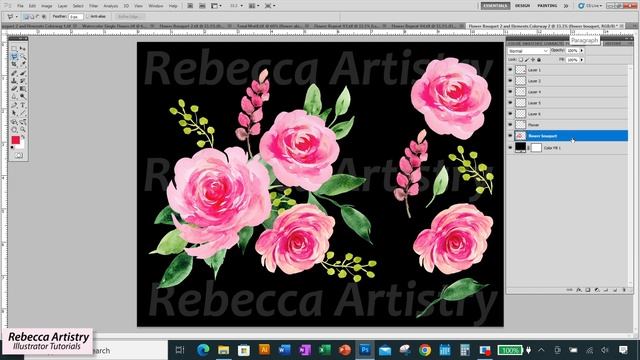This screenshot has height=360, width=640.
Task: Toggle visibility of Layer 2
Action: coord(510,81)
